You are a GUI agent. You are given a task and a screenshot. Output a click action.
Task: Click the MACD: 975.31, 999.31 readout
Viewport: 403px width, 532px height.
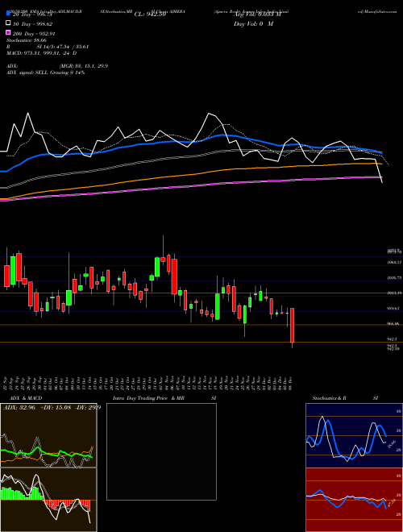coord(41,53)
